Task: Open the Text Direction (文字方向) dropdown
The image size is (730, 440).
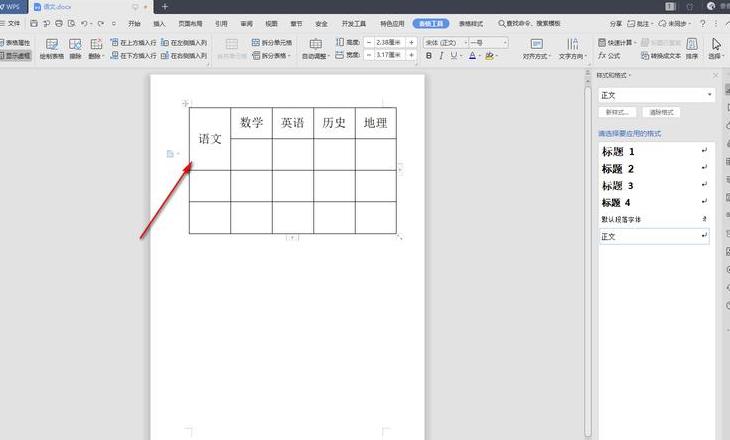Action: point(573,49)
